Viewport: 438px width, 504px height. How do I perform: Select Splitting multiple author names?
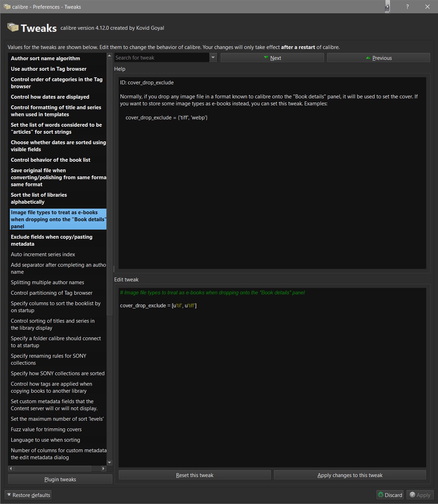(x=58, y=282)
